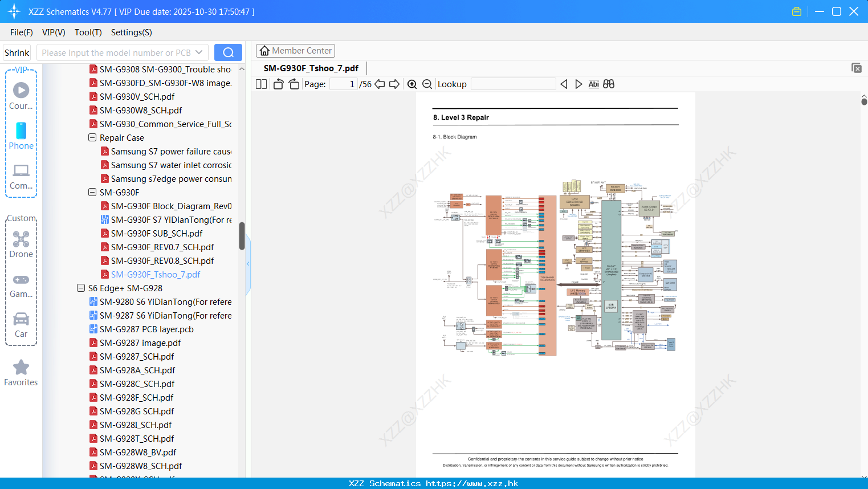Screen dimensions: 868x489
Task: Click the blue search button
Action: click(228, 52)
